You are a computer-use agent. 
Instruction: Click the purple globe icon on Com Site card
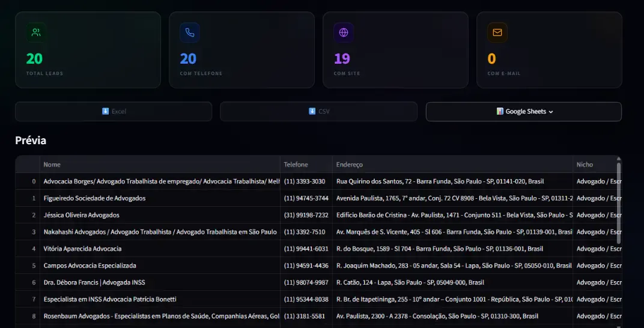pos(344,33)
